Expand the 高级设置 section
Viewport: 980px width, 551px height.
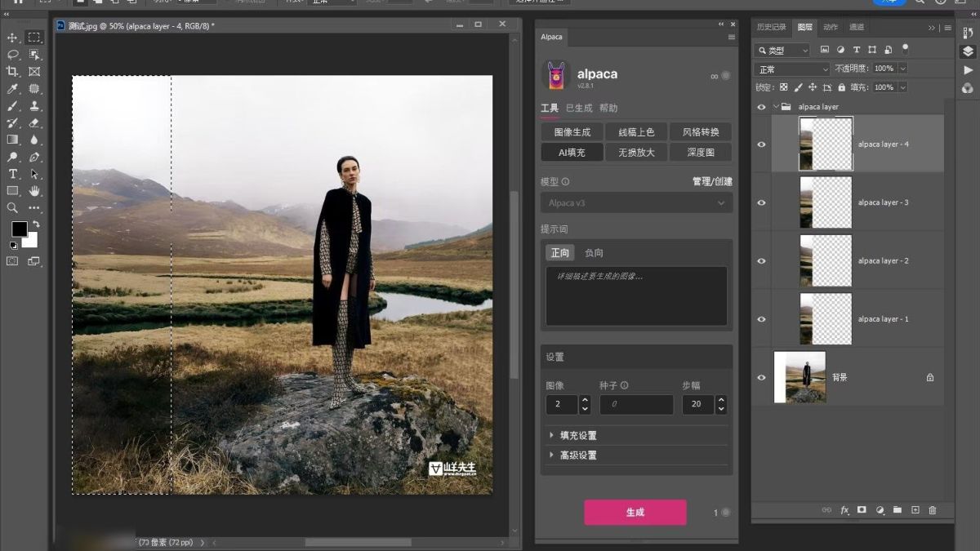coord(577,455)
